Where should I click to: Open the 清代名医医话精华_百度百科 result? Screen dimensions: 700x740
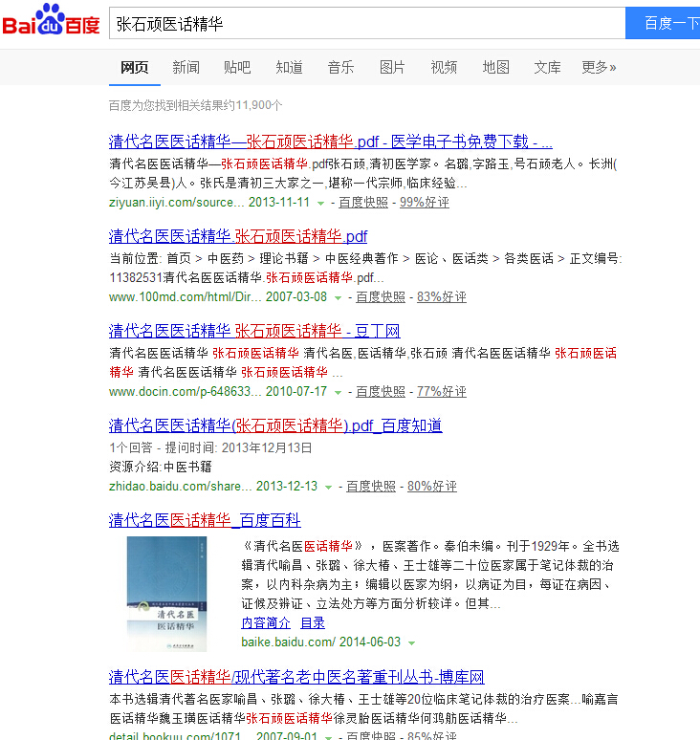pos(205,520)
